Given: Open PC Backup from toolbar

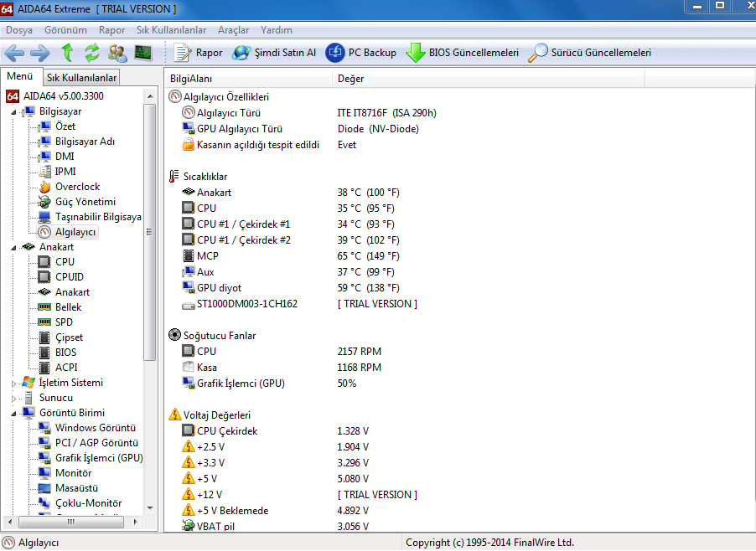Looking at the screenshot, I should click(x=361, y=53).
